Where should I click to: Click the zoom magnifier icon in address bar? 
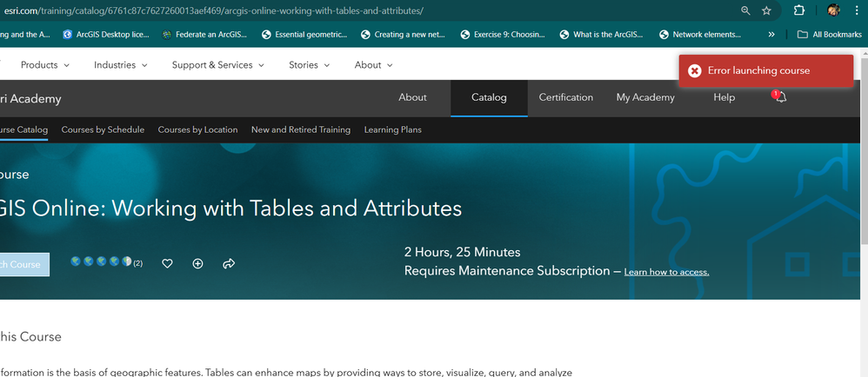pyautogui.click(x=745, y=10)
